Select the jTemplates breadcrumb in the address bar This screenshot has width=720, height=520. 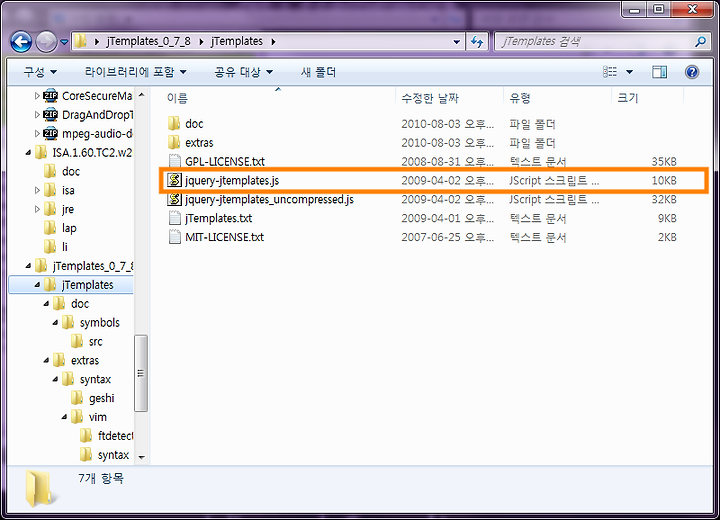[236, 41]
